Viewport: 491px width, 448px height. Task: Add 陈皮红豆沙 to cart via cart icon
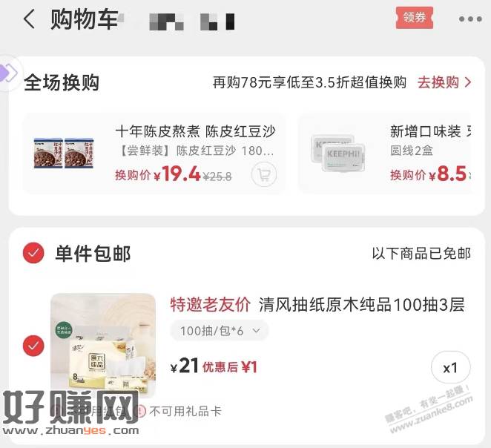click(x=264, y=175)
